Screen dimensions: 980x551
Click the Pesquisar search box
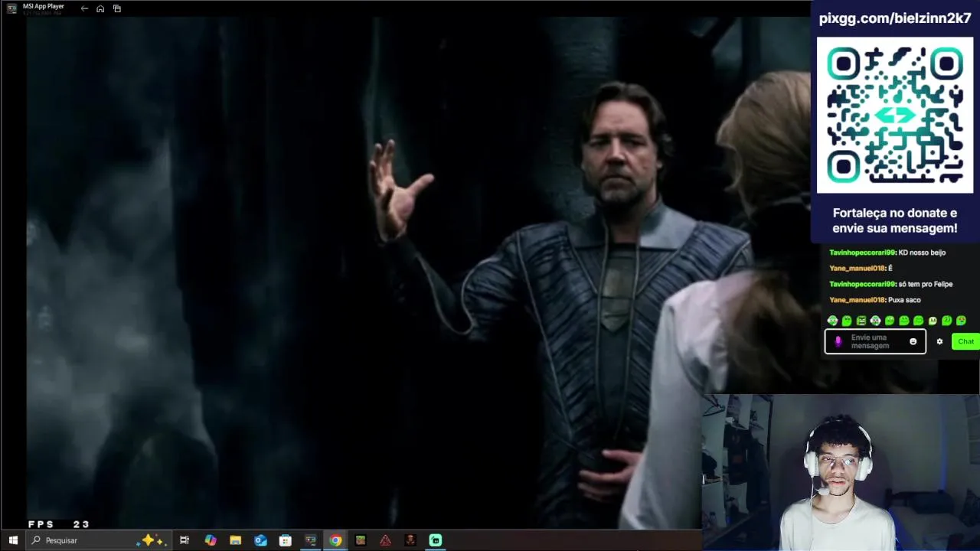click(x=99, y=540)
